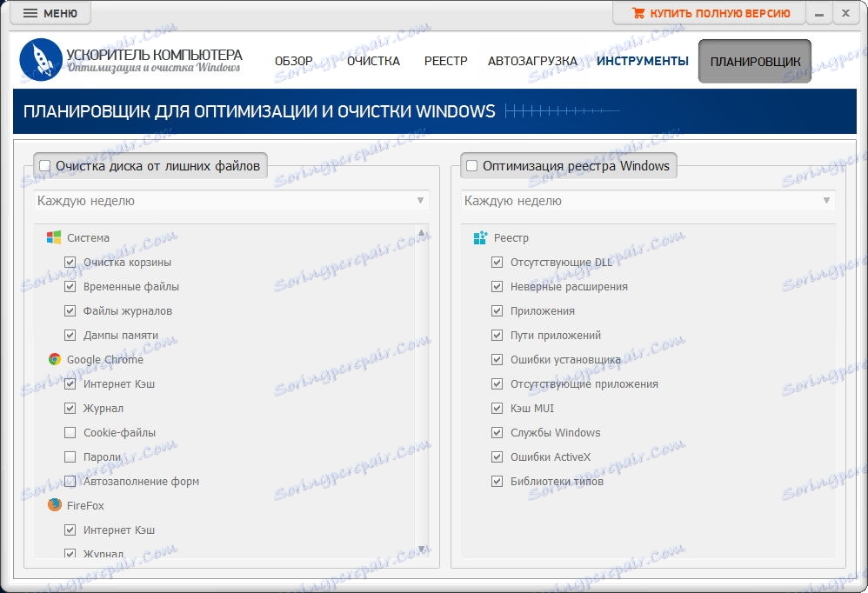This screenshot has width=868, height=593.
Task: Select the ПЛАНИРОВЩИК tab
Action: pyautogui.click(x=755, y=62)
